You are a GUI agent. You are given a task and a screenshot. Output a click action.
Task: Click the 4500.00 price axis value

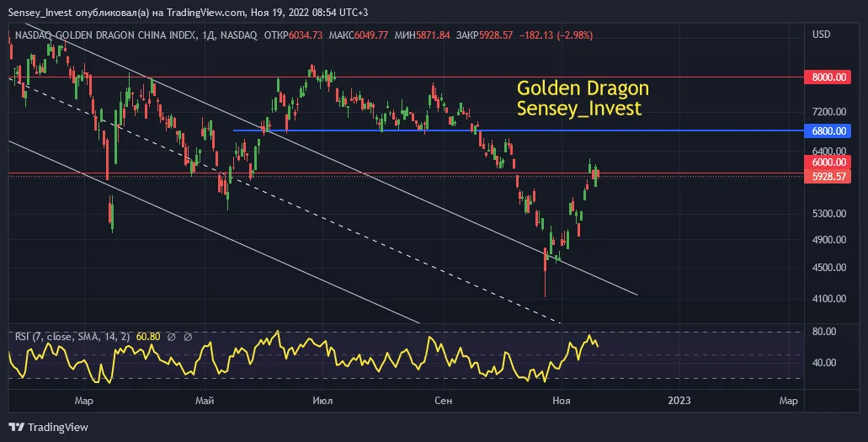click(828, 268)
